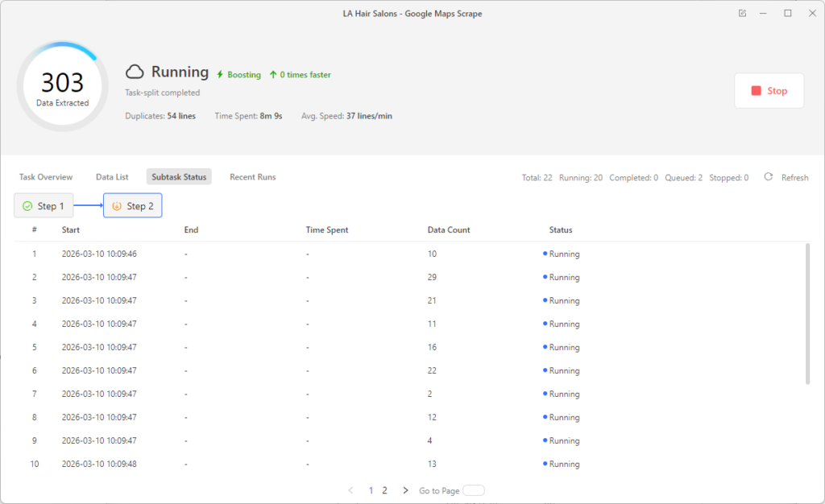Click Data Count 22 in row 6

[432, 370]
